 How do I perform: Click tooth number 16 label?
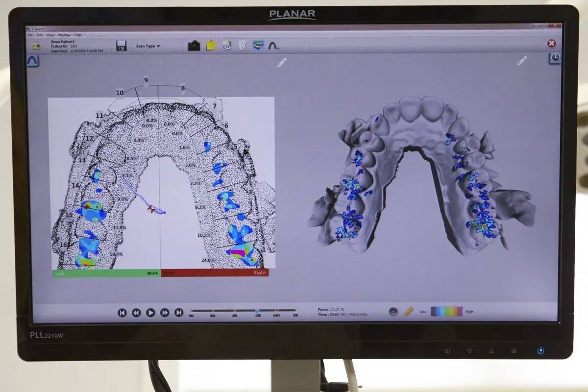[x=63, y=245]
